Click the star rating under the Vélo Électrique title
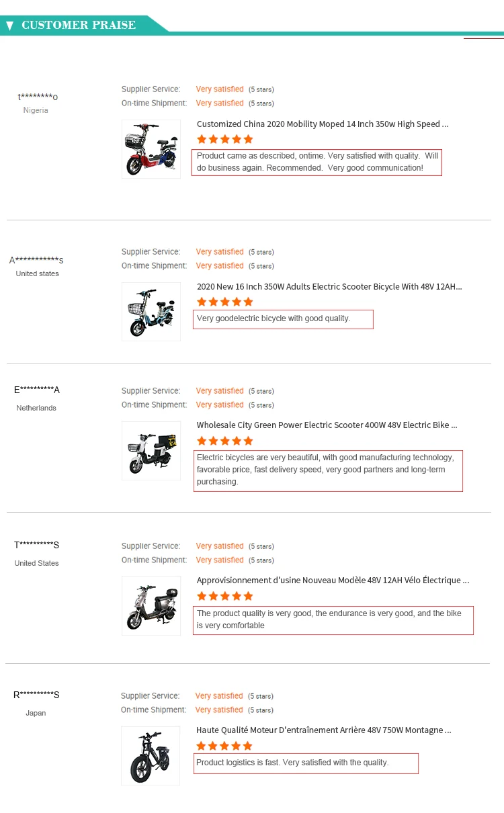 coord(225,596)
